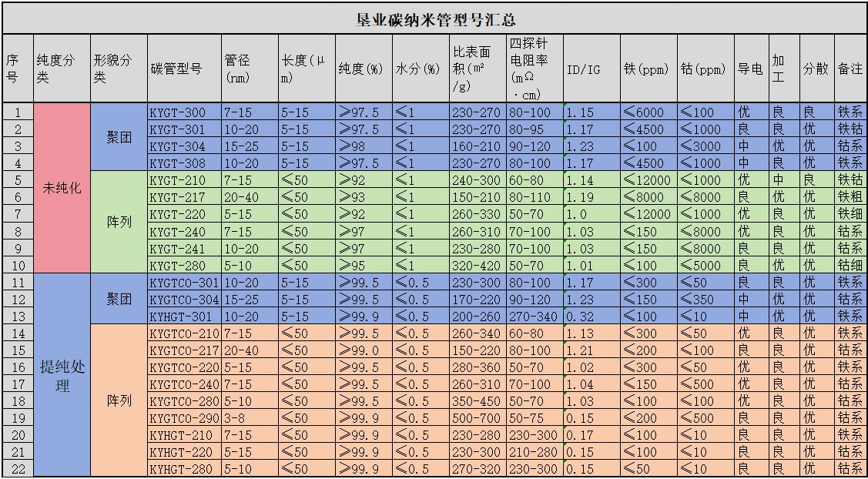Click the resistivity value 270-340
Screen dimensions: 868x479
coord(535,317)
